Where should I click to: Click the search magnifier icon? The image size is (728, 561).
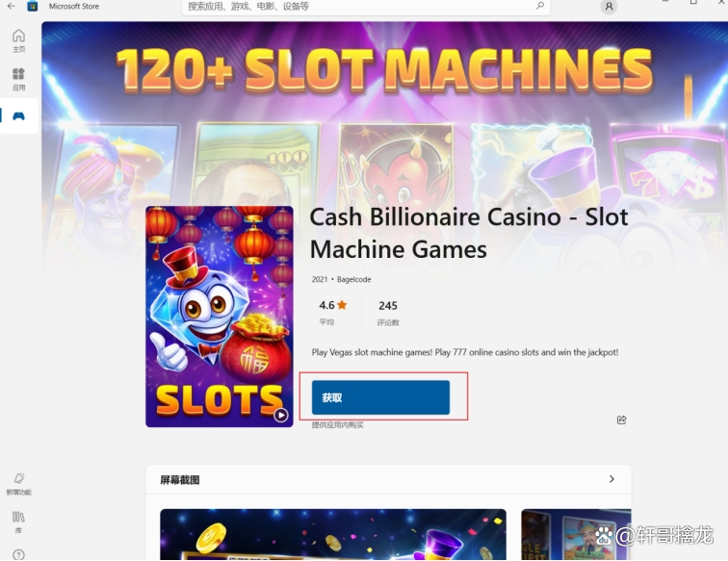point(540,6)
